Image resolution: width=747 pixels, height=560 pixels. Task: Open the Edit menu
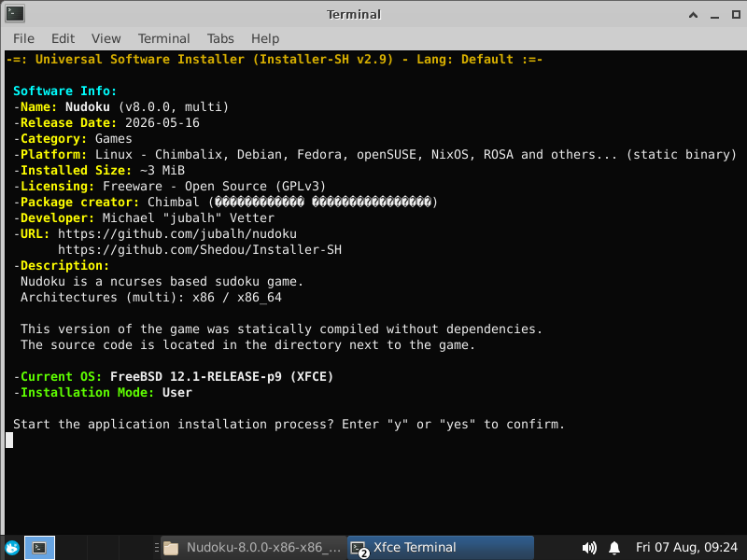pos(63,38)
